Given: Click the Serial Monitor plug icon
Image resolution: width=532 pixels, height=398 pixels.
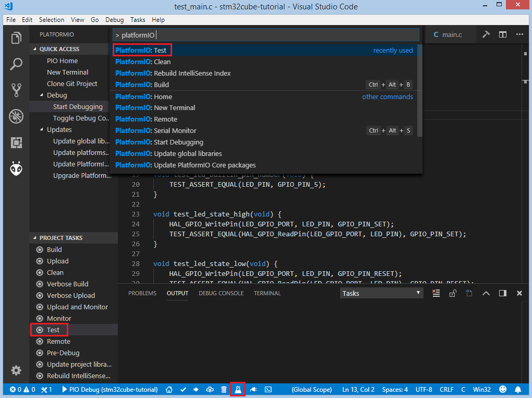Looking at the screenshot, I should (253, 390).
